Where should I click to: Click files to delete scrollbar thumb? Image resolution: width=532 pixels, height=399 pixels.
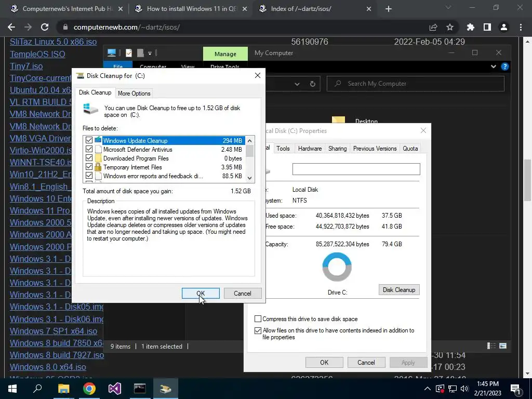pos(250,151)
